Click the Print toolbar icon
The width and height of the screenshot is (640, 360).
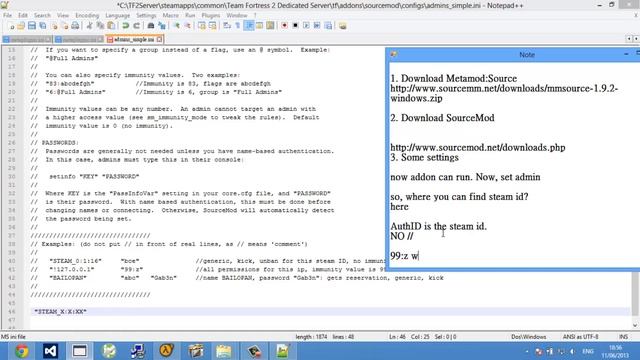click(75, 26)
